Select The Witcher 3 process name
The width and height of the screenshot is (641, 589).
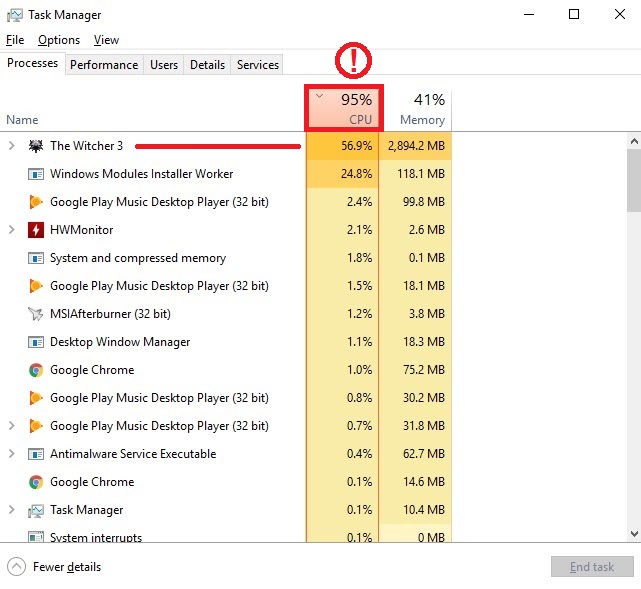coord(86,146)
